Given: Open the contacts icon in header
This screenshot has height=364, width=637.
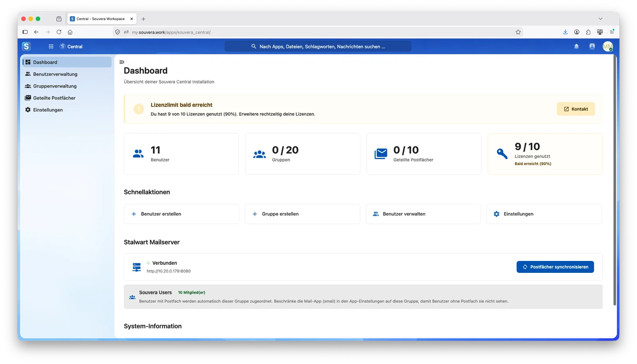Looking at the screenshot, I should [592, 47].
